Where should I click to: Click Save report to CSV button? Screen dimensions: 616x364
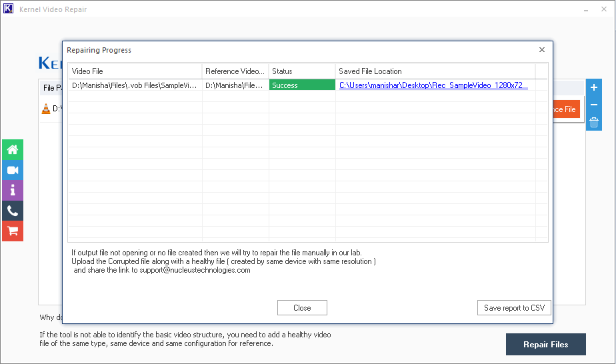514,308
